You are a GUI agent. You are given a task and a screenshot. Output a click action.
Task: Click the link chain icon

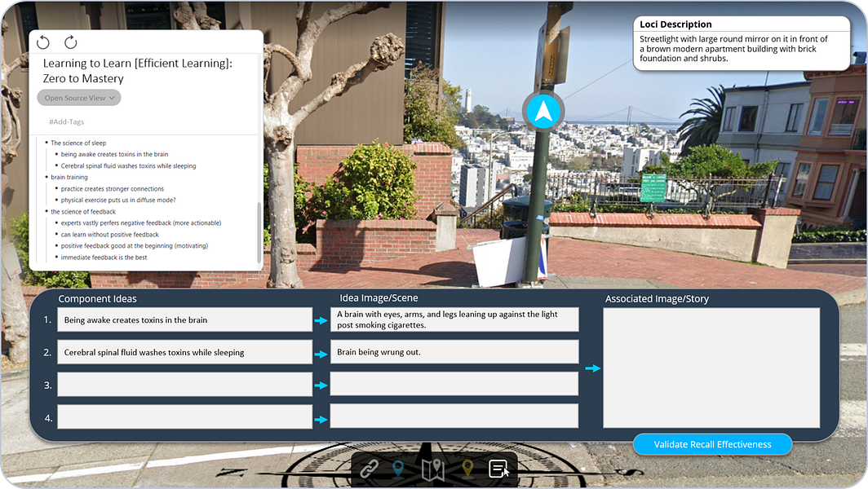370,469
